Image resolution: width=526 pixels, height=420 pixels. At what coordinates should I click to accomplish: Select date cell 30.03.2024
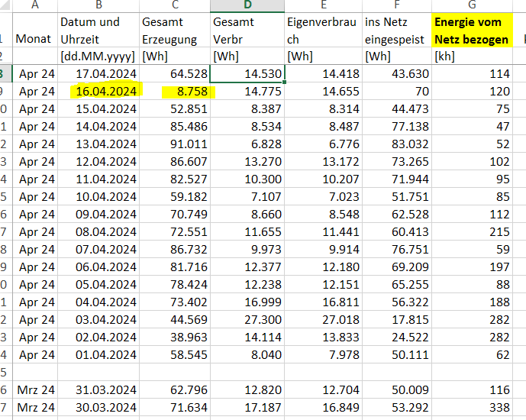[x=98, y=407]
